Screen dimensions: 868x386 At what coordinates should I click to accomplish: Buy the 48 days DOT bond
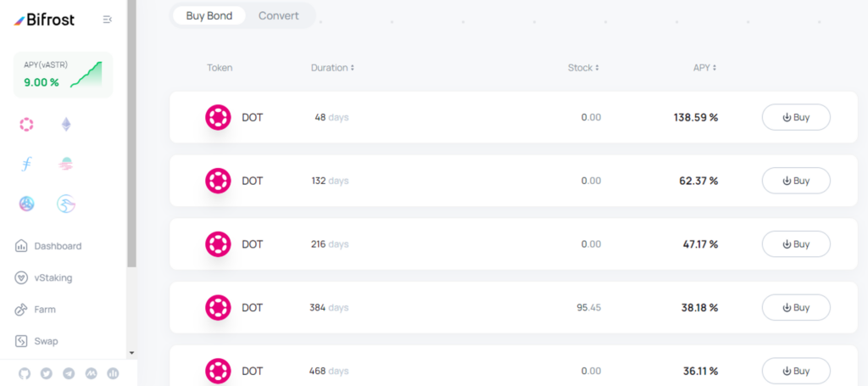(796, 117)
